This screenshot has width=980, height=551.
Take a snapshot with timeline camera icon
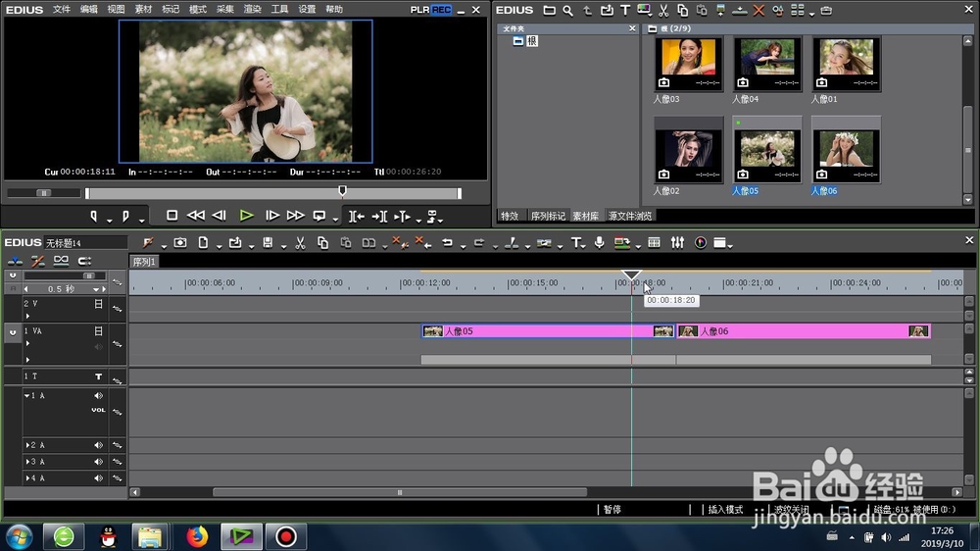(180, 243)
